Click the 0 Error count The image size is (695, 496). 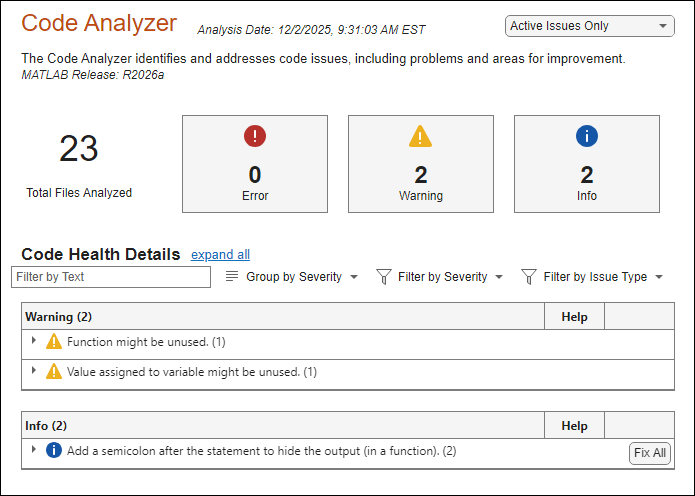(255, 175)
